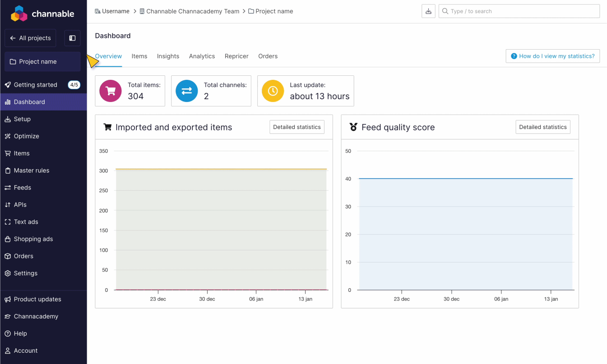607x364 pixels.
Task: Select Setup in the sidebar menu
Action: 43,119
